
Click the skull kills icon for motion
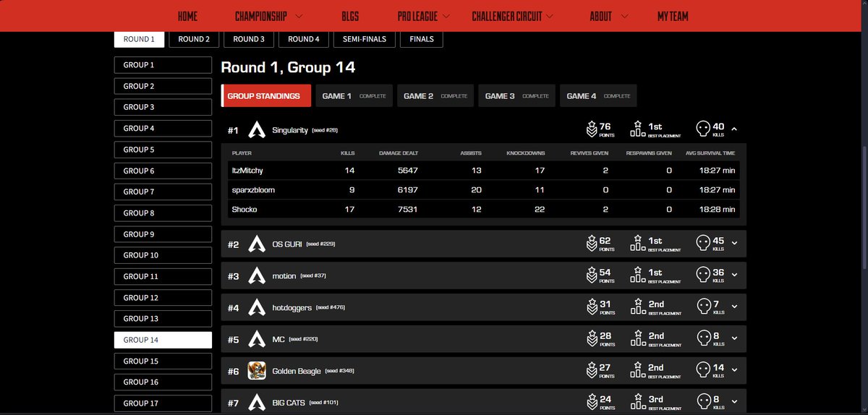702,275
